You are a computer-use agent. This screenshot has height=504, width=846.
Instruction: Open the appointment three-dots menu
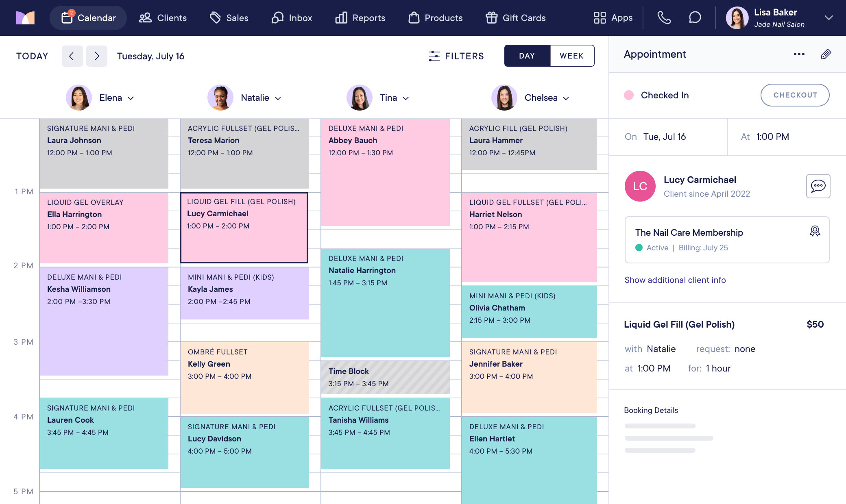point(799,54)
